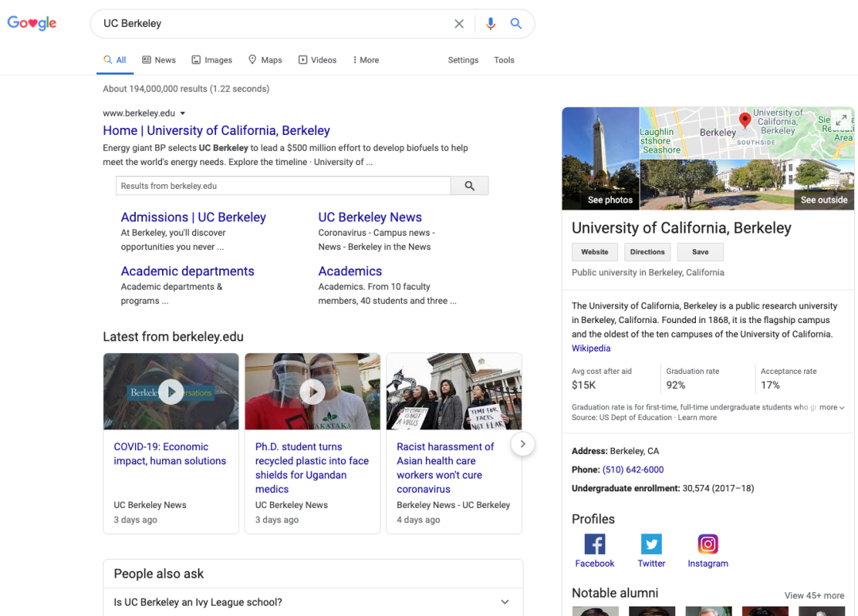Open the Facebook profile icon
858x616 pixels.
[x=594, y=544]
